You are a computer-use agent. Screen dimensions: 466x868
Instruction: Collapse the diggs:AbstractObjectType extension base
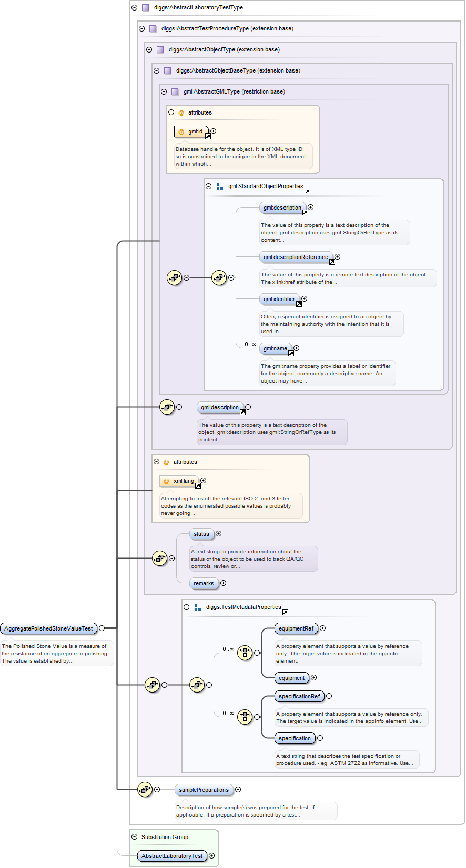click(149, 50)
